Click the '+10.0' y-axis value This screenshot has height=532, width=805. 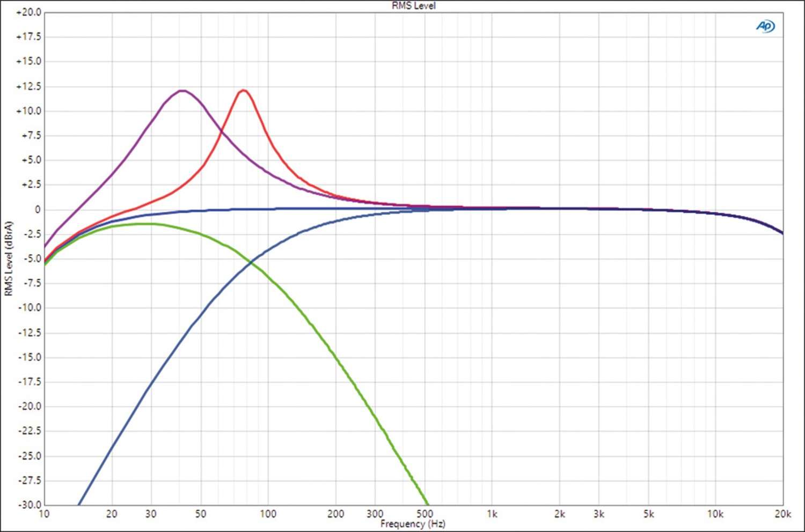click(29, 111)
